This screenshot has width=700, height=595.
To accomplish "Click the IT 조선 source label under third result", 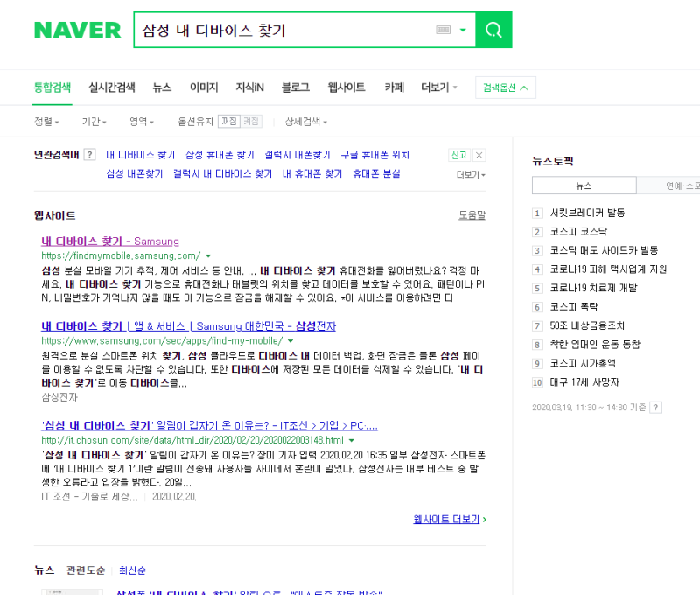I will (x=89, y=497).
